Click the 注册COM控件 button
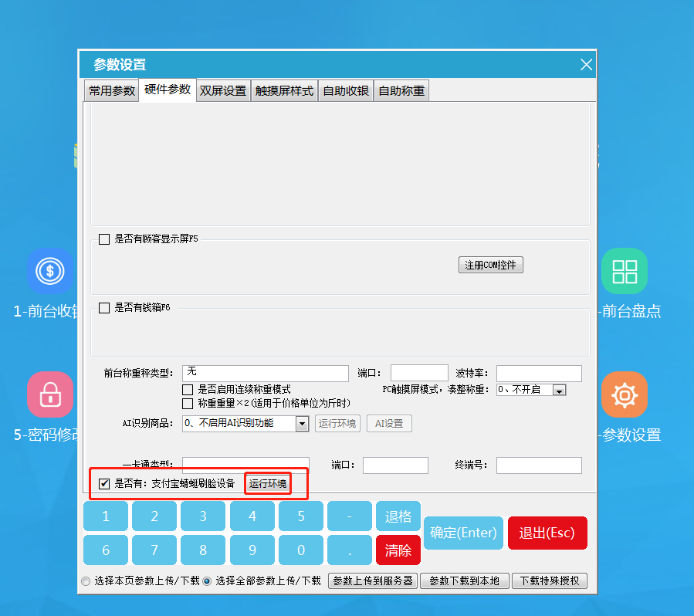Image resolution: width=694 pixels, height=616 pixels. [x=490, y=266]
